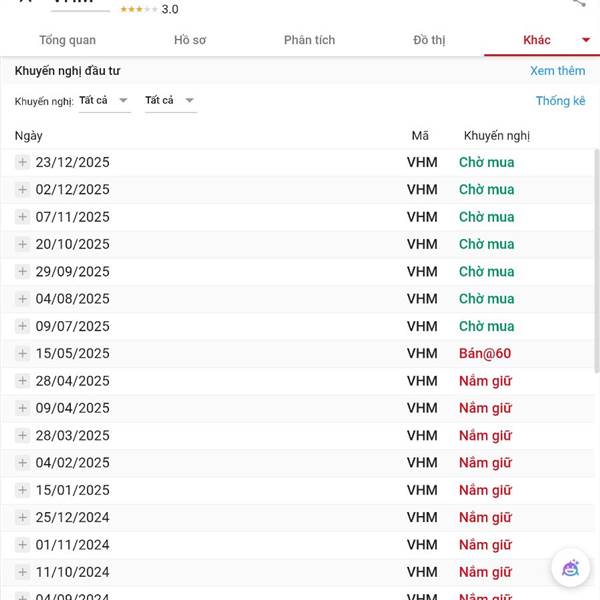Click plus icon beside 09/07/2025
This screenshot has width=600, height=600.
[23, 326]
